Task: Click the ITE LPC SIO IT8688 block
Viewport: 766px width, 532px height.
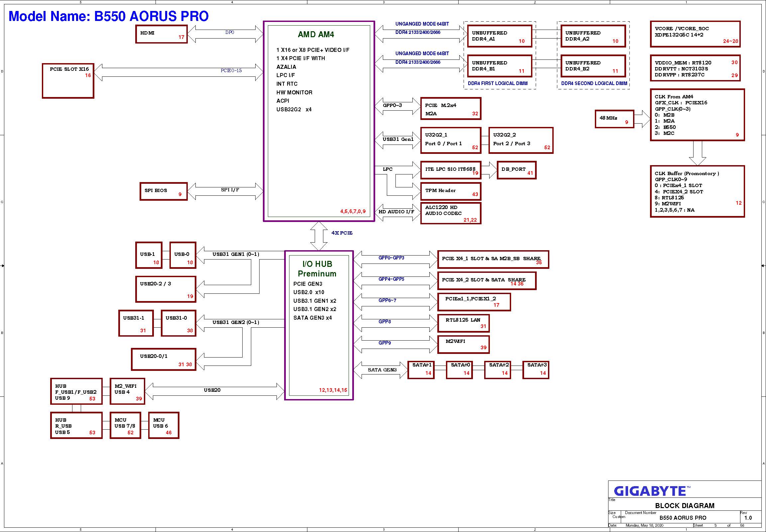Action: (x=451, y=170)
